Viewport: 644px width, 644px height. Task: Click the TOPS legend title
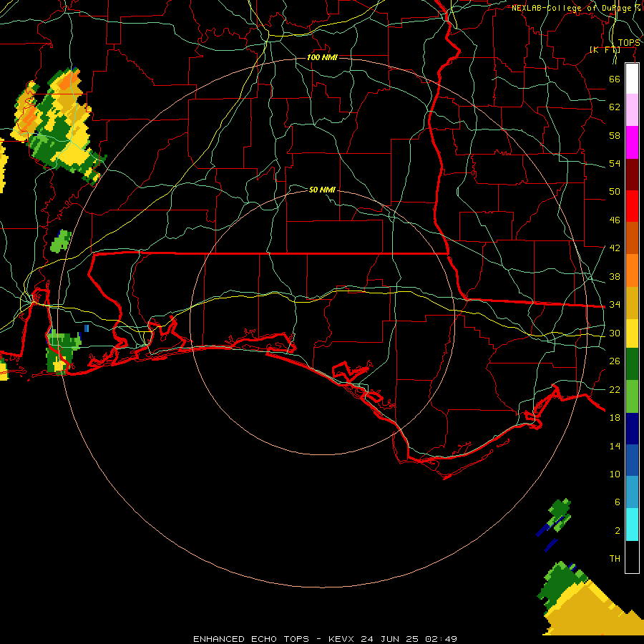[629, 43]
